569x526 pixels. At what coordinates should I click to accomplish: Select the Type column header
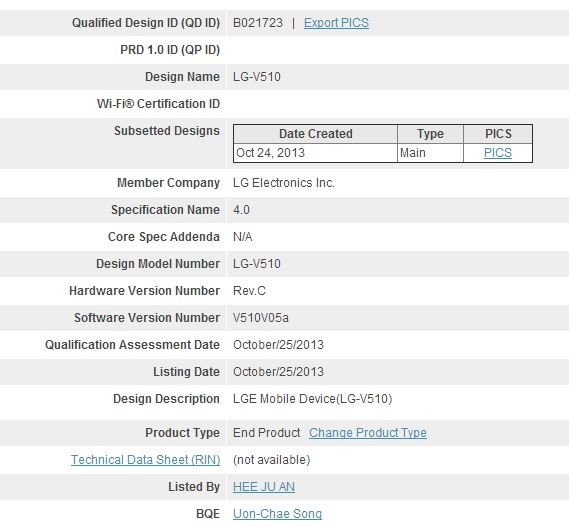[x=430, y=134]
